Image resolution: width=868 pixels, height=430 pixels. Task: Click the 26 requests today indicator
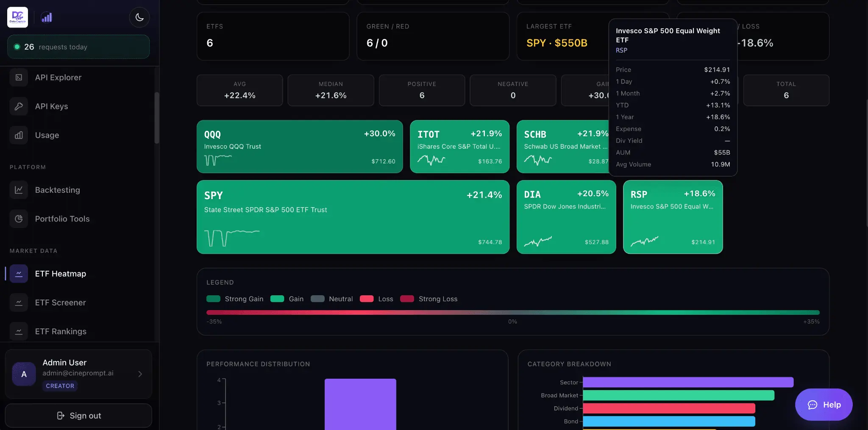pos(78,47)
